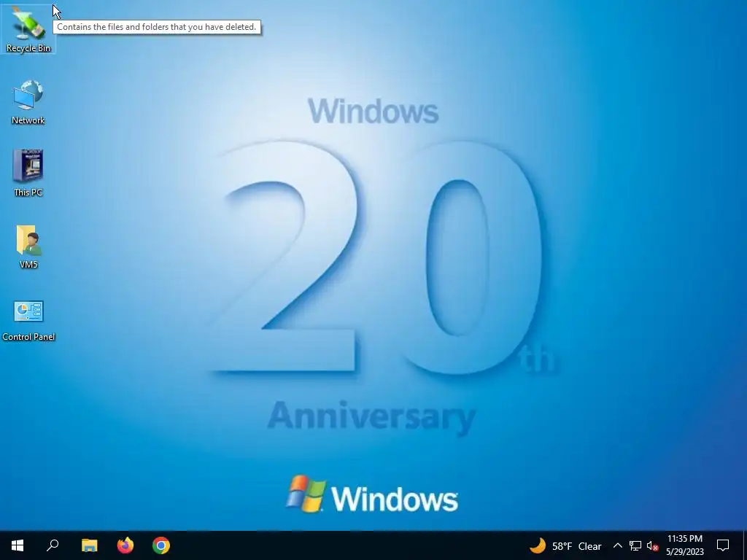Image resolution: width=747 pixels, height=560 pixels.
Task: Show hidden system tray icons
Action: point(617,545)
